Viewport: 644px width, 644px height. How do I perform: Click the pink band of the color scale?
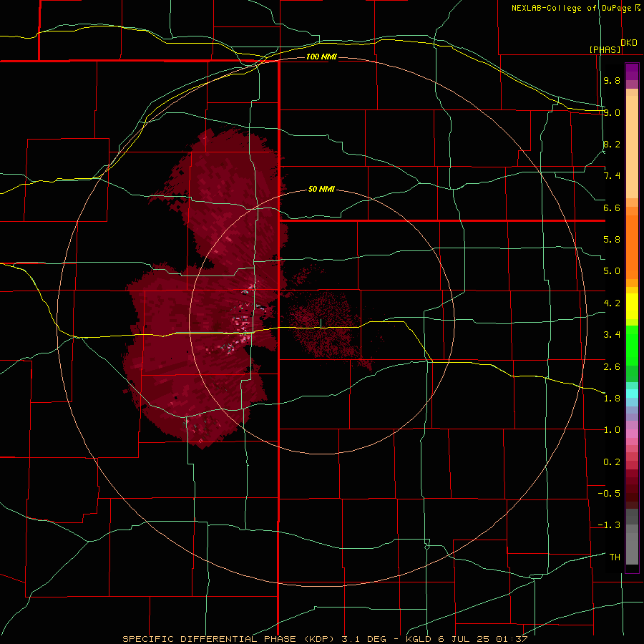(x=632, y=434)
